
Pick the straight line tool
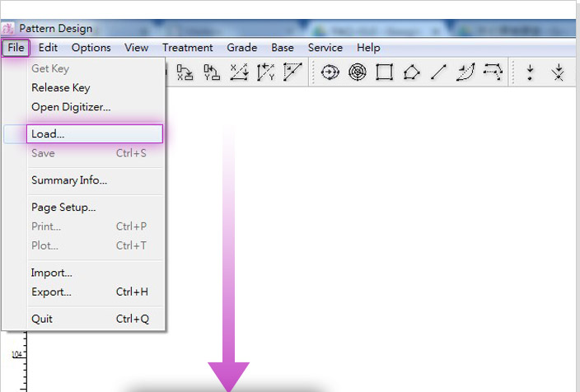coord(438,72)
